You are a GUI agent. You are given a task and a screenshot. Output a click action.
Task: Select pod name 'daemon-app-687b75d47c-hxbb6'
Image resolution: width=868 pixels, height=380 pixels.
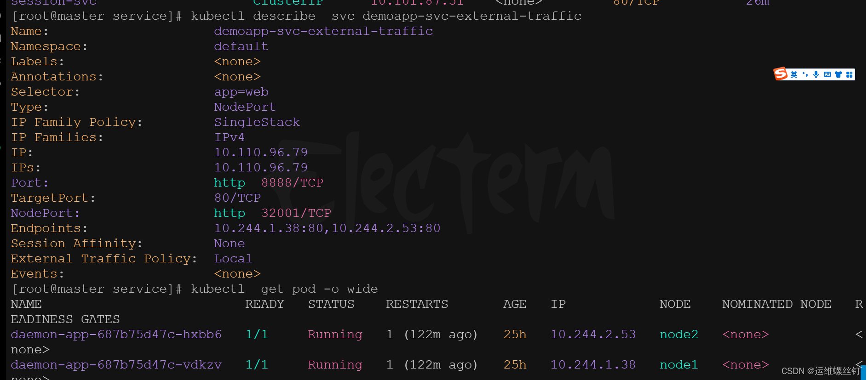(116, 335)
